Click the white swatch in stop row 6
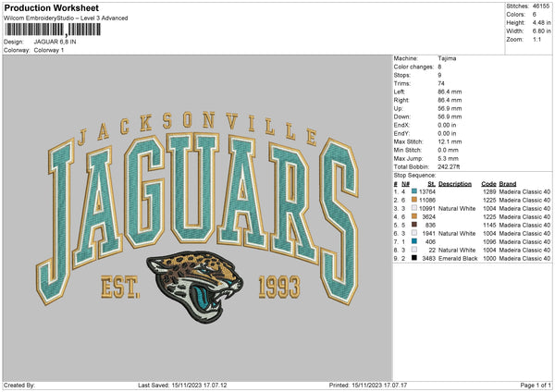The width and height of the screenshot is (555, 392). (414, 233)
